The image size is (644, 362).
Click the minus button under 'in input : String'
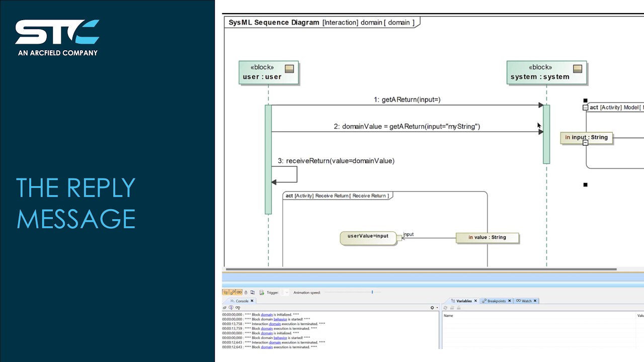(x=586, y=143)
